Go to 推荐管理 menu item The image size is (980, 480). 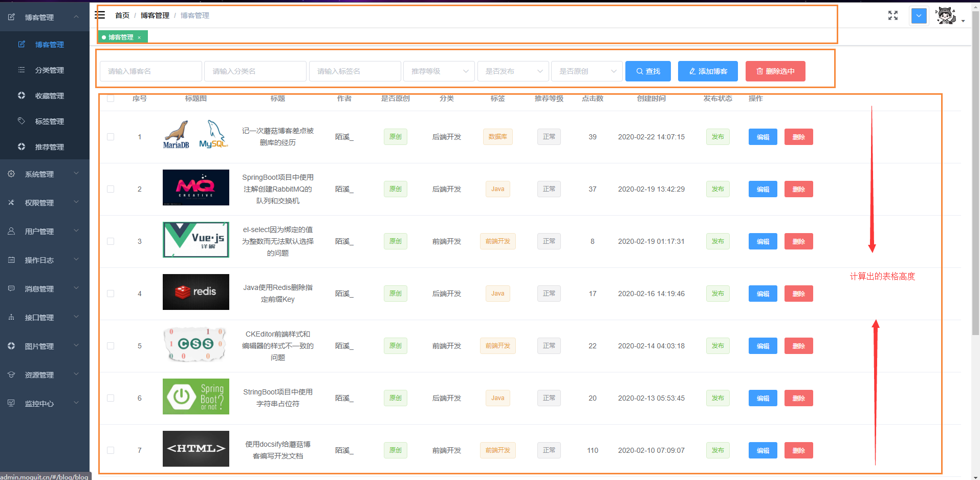tap(49, 147)
